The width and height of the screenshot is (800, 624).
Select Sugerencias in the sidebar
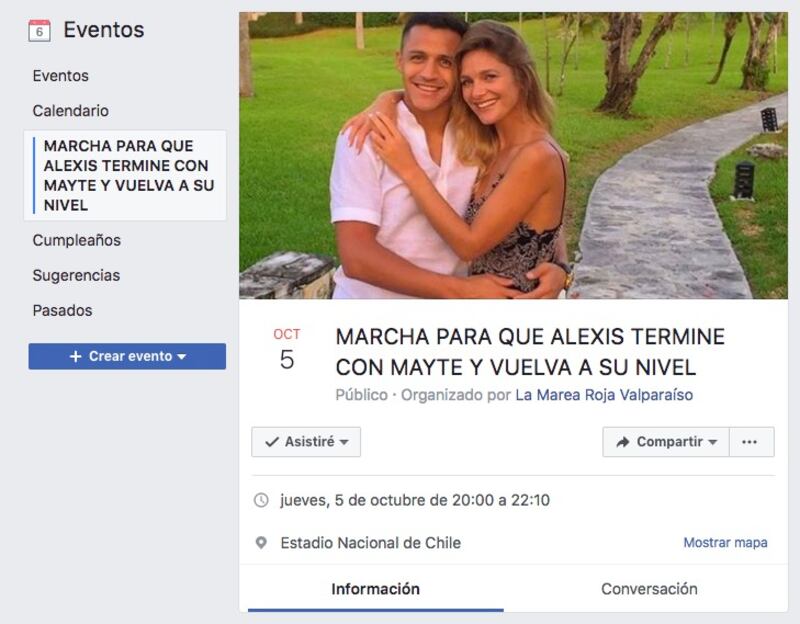(x=76, y=276)
